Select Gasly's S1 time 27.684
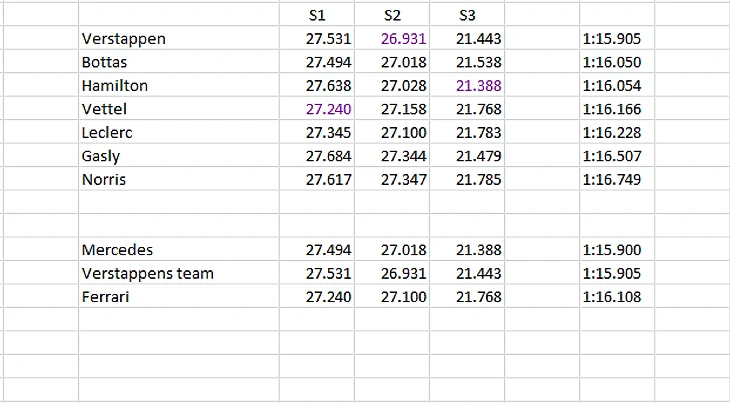The width and height of the screenshot is (730, 403). pos(317,155)
